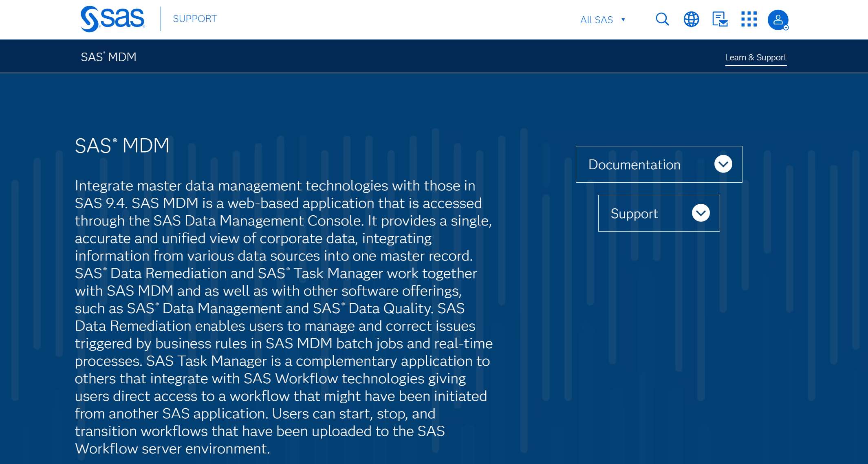
Task: Click the Documentation circular chevron icon
Action: (723, 164)
